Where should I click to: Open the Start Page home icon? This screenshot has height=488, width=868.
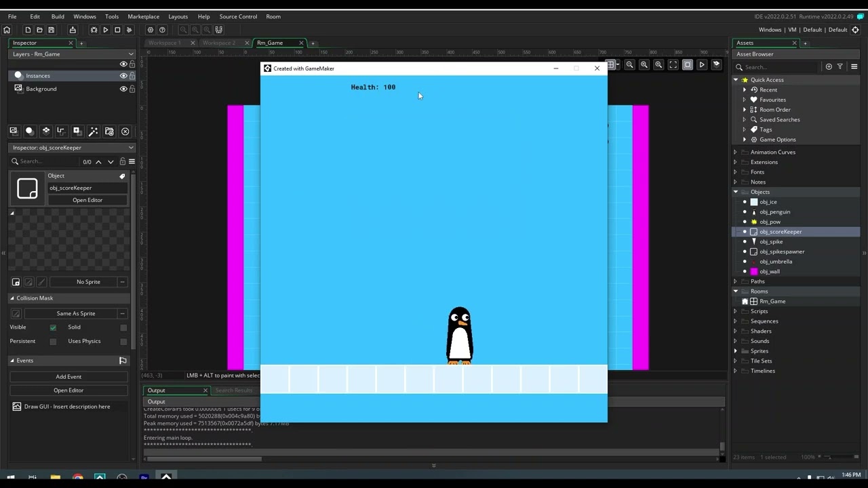tap(7, 30)
